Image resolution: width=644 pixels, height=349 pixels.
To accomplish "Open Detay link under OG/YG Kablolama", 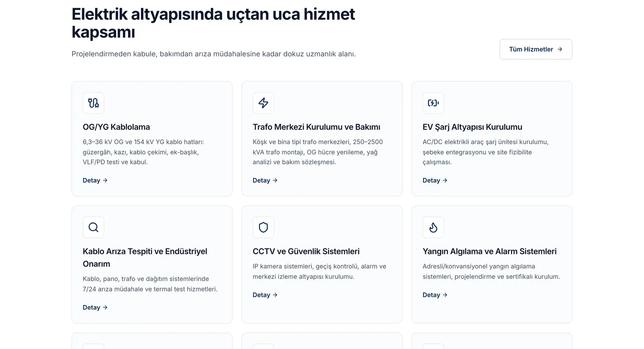I will (95, 180).
